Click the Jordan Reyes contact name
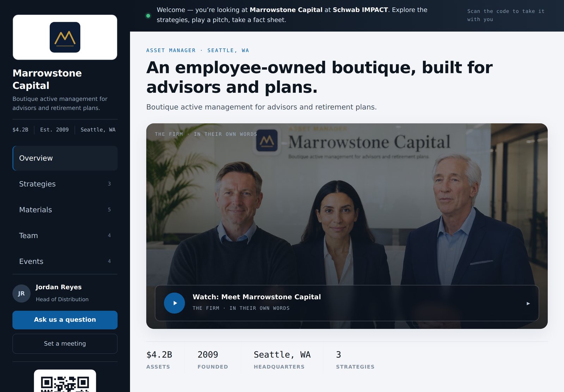The height and width of the screenshot is (392, 564). click(x=59, y=287)
